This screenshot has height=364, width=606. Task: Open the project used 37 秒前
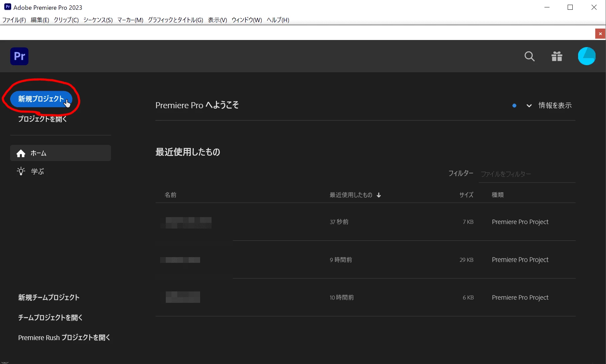tap(366, 222)
